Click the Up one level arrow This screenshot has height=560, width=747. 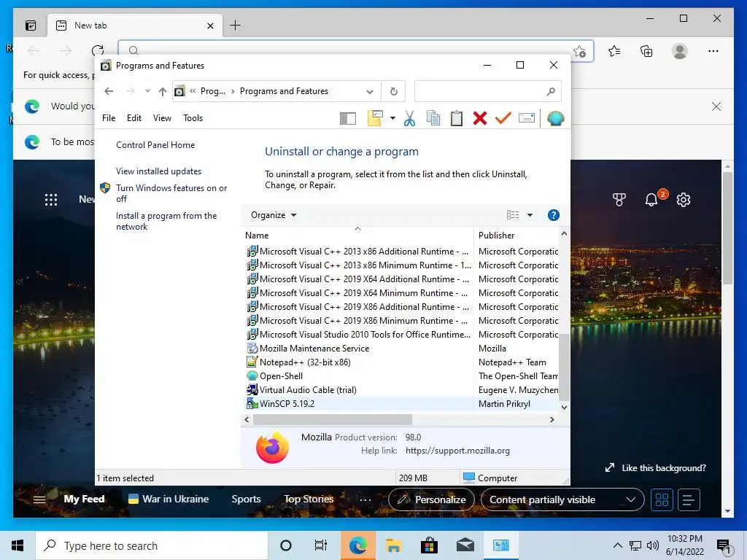coord(163,91)
